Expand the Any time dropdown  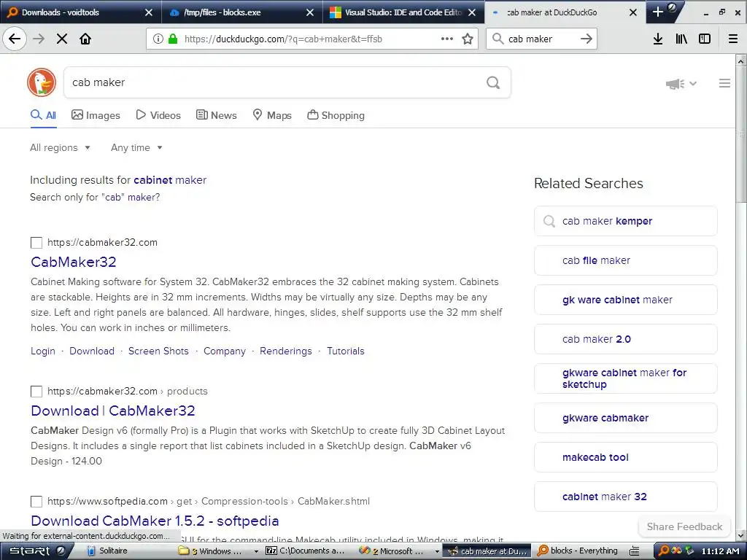pos(136,147)
